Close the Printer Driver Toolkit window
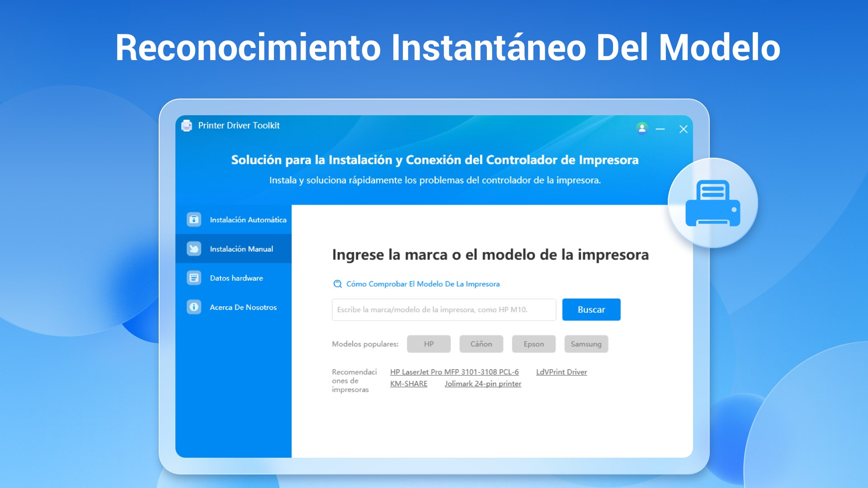The height and width of the screenshot is (488, 868). point(684,129)
